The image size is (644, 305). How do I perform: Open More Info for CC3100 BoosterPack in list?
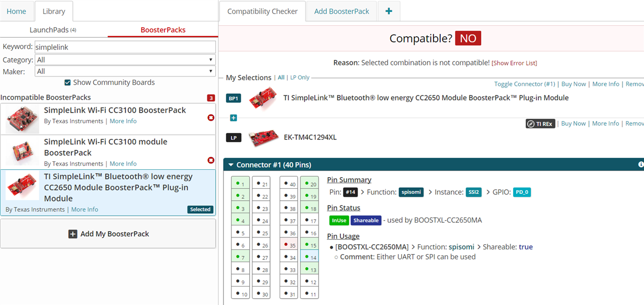[123, 121]
